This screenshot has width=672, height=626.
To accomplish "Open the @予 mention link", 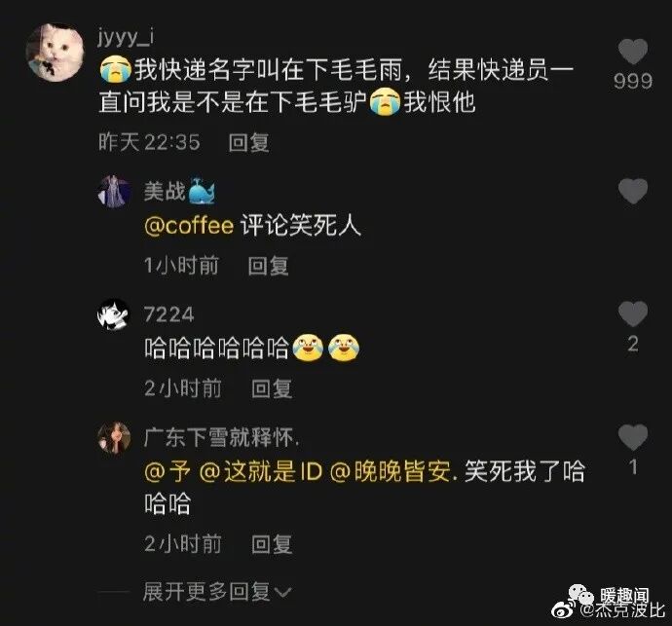I will [168, 471].
